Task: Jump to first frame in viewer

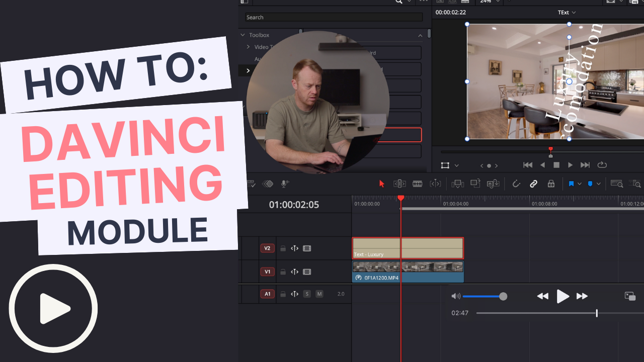Action: pyautogui.click(x=528, y=165)
